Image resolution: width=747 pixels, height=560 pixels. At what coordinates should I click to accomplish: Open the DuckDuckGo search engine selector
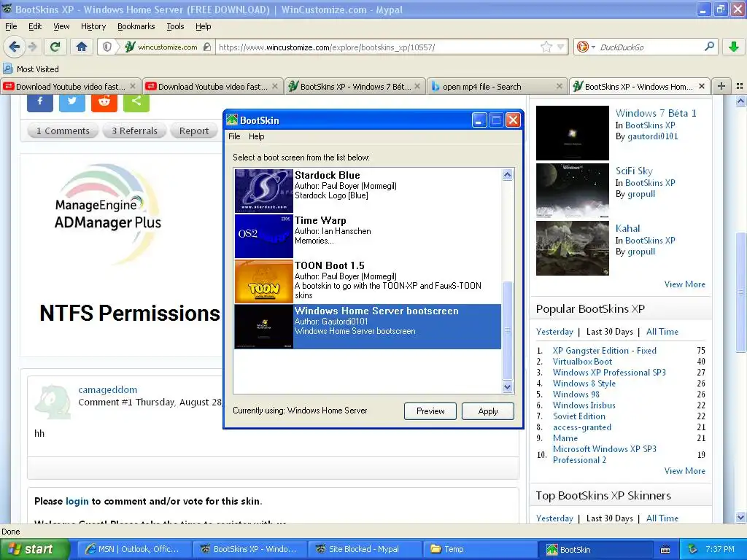pyautogui.click(x=586, y=47)
